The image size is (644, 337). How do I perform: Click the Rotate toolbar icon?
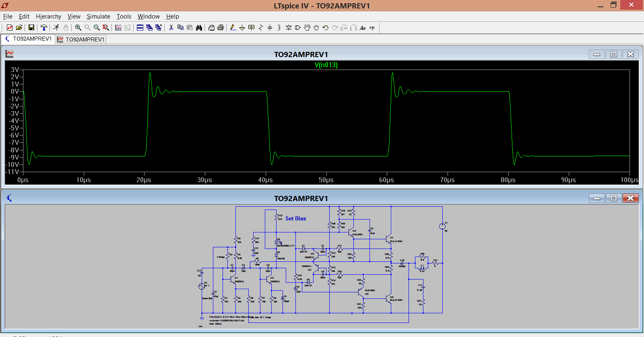point(344,28)
